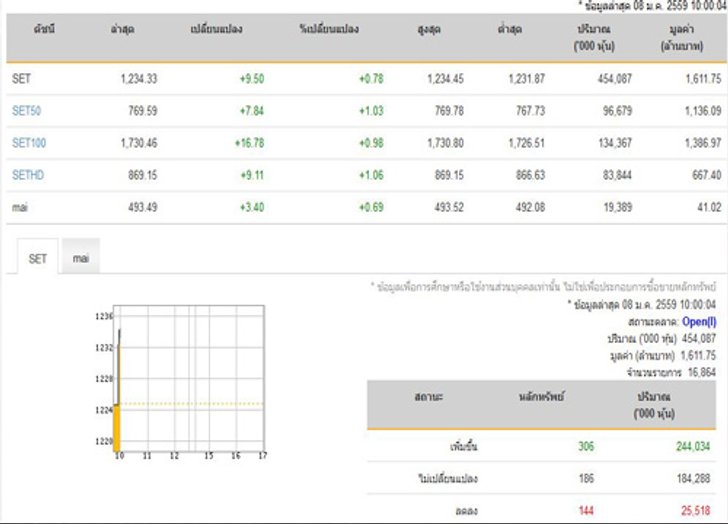
Task: Select the SET chart tab
Action: pos(38,258)
